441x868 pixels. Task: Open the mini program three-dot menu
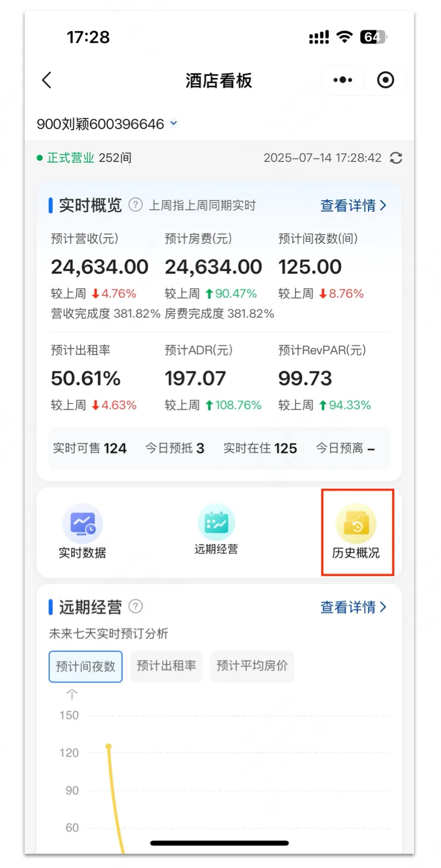pos(342,80)
